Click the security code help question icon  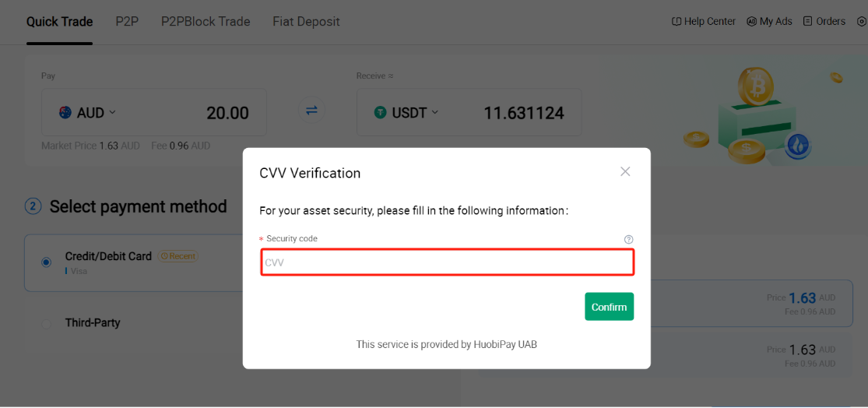[628, 240]
